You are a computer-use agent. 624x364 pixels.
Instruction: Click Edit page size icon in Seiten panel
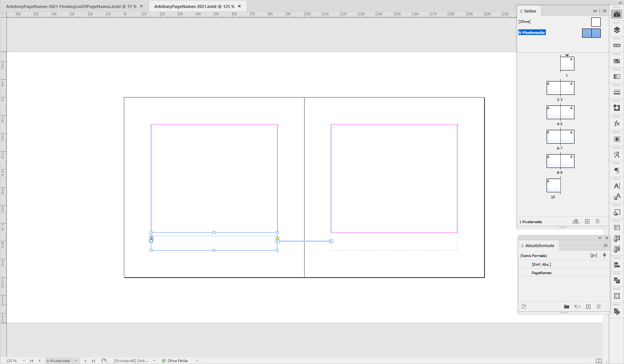coord(576,222)
